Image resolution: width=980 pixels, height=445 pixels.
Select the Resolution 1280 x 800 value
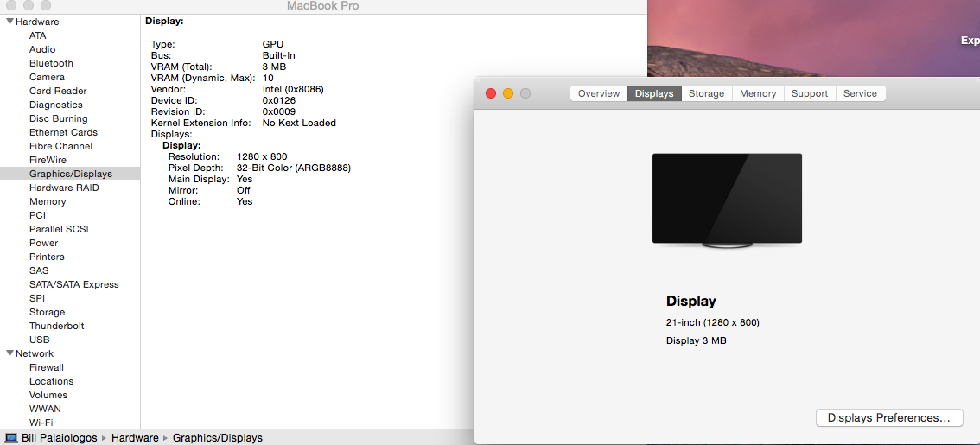(262, 156)
